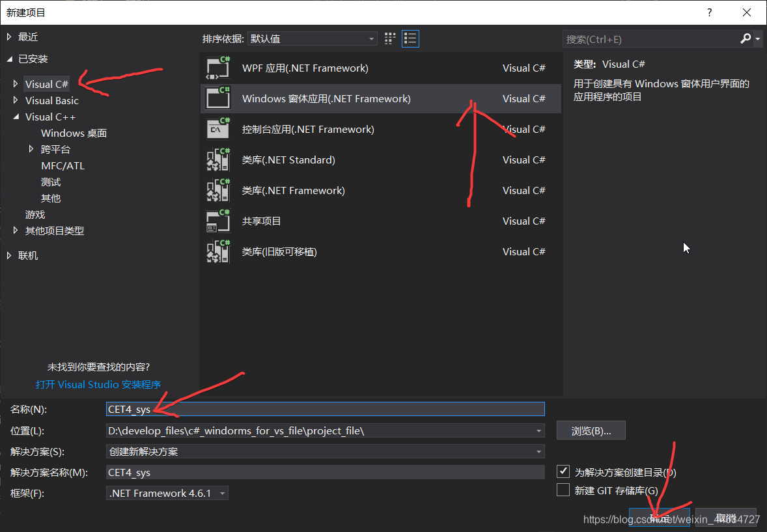
Task: Select the Visual Basic category label
Action: tap(52, 100)
